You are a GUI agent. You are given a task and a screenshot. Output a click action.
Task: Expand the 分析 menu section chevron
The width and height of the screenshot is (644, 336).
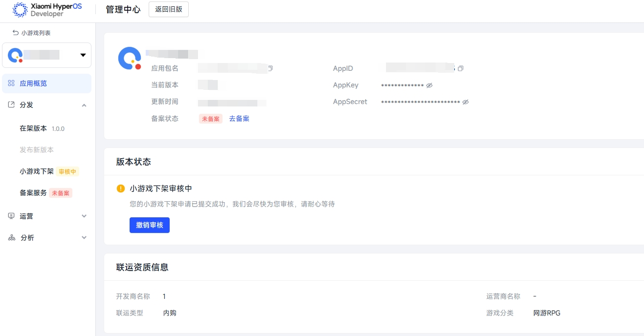(84, 238)
